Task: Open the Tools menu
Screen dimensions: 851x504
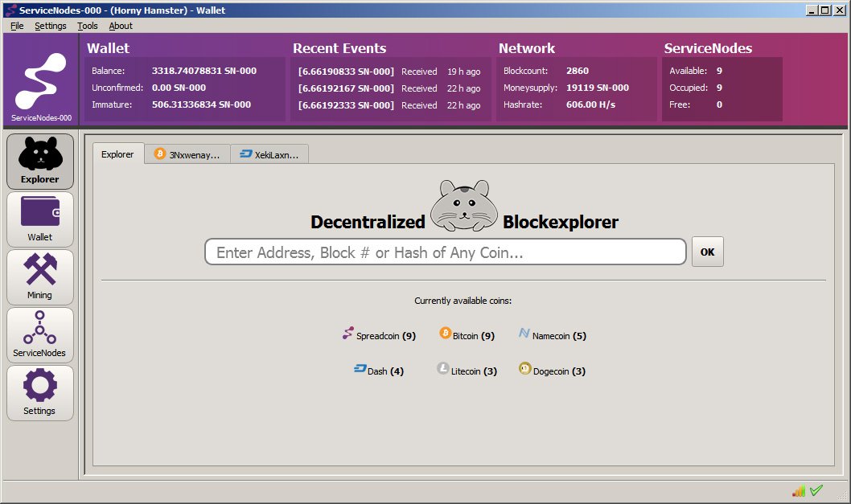Action: pyautogui.click(x=87, y=26)
